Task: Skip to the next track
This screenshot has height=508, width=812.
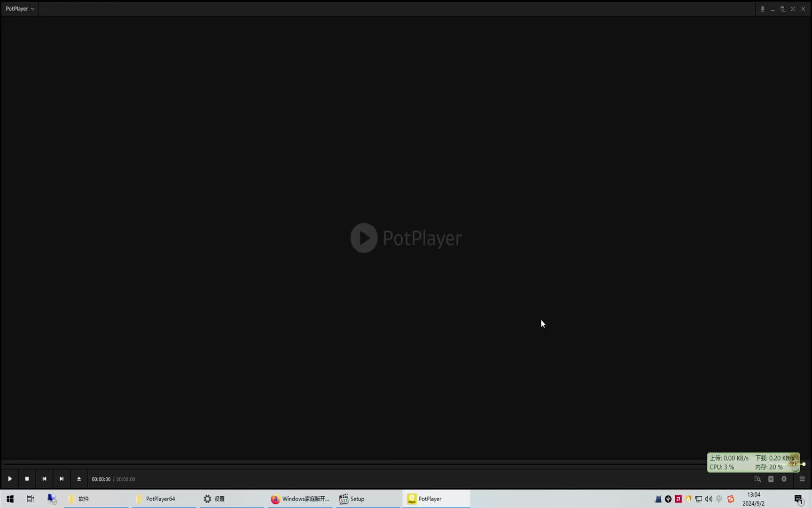Action: 62,479
